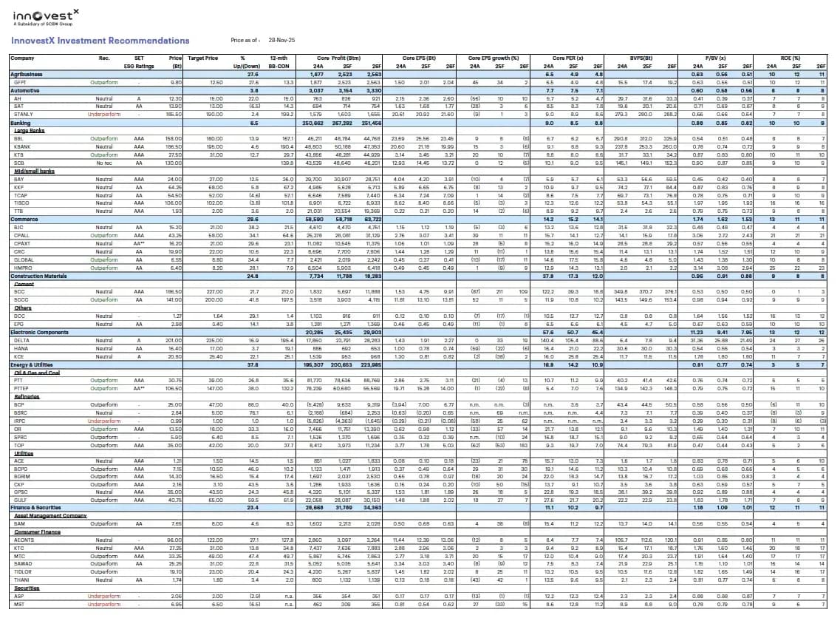The width and height of the screenshot is (840, 618).
Task: Select the 'Energy & Utilities' sector heading
Action: pos(33,365)
